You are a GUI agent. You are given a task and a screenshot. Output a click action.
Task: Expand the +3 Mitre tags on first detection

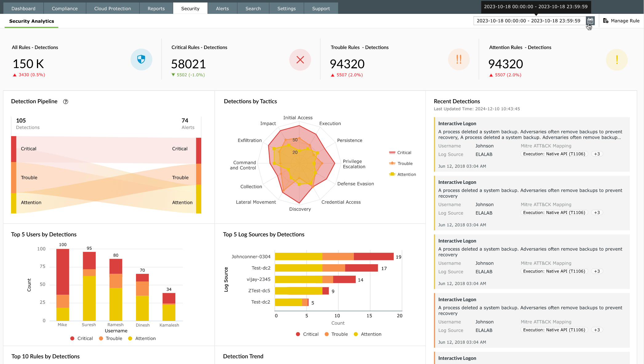(x=597, y=154)
